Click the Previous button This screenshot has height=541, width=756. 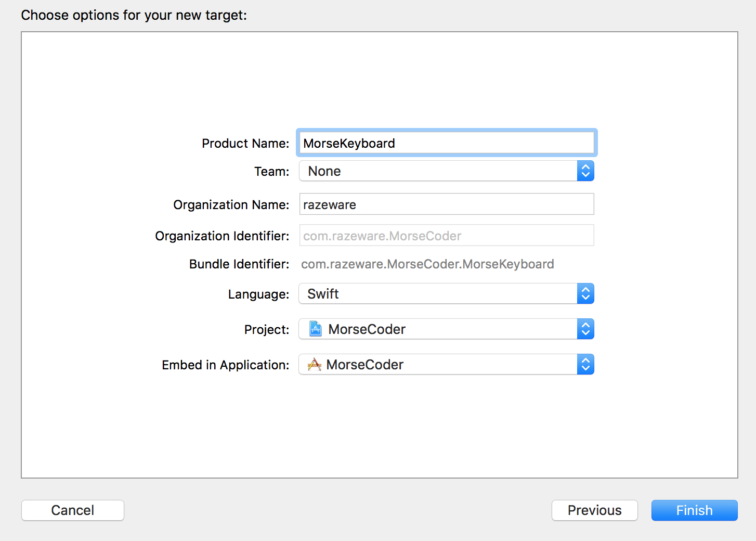coord(594,510)
